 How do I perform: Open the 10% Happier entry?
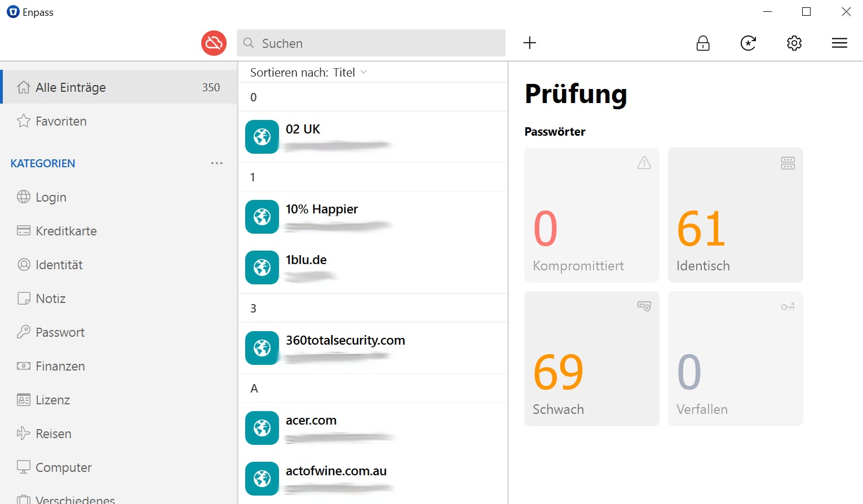pos(373,217)
